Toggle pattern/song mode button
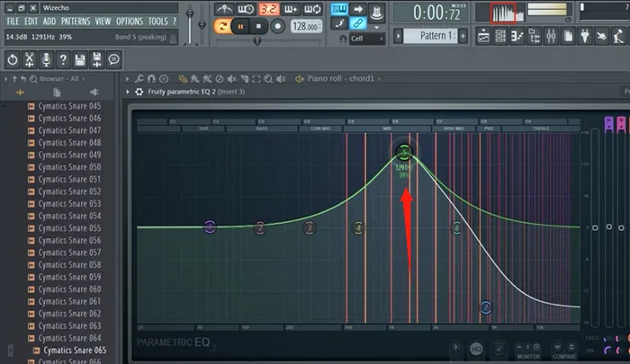 [223, 27]
